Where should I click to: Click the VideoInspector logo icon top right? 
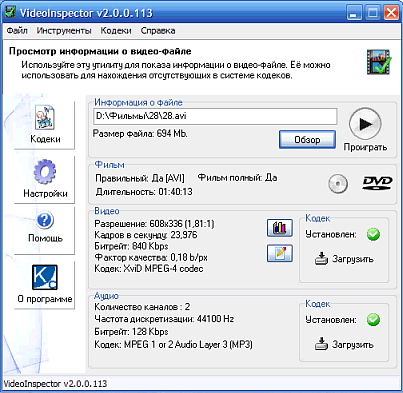click(379, 61)
